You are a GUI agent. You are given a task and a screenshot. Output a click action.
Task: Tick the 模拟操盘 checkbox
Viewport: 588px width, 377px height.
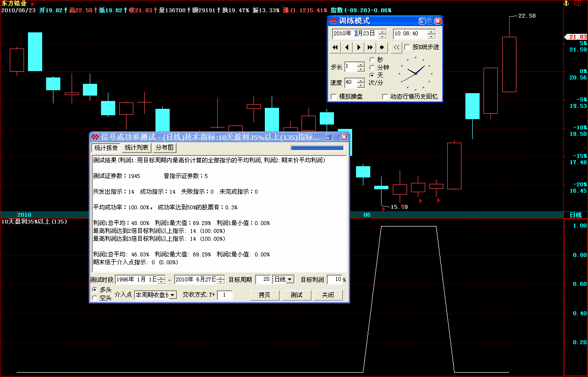pyautogui.click(x=334, y=97)
